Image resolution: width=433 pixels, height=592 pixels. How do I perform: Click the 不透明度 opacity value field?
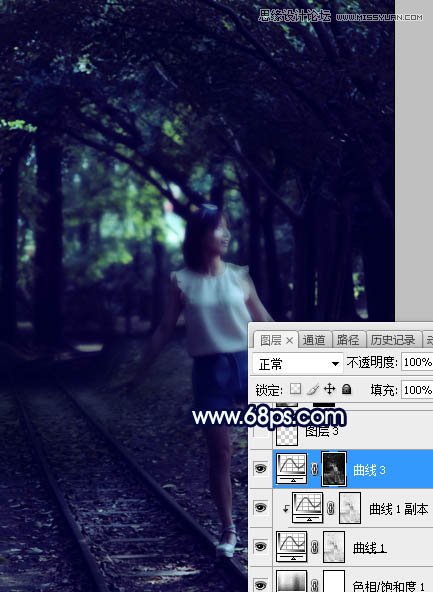[x=417, y=362]
